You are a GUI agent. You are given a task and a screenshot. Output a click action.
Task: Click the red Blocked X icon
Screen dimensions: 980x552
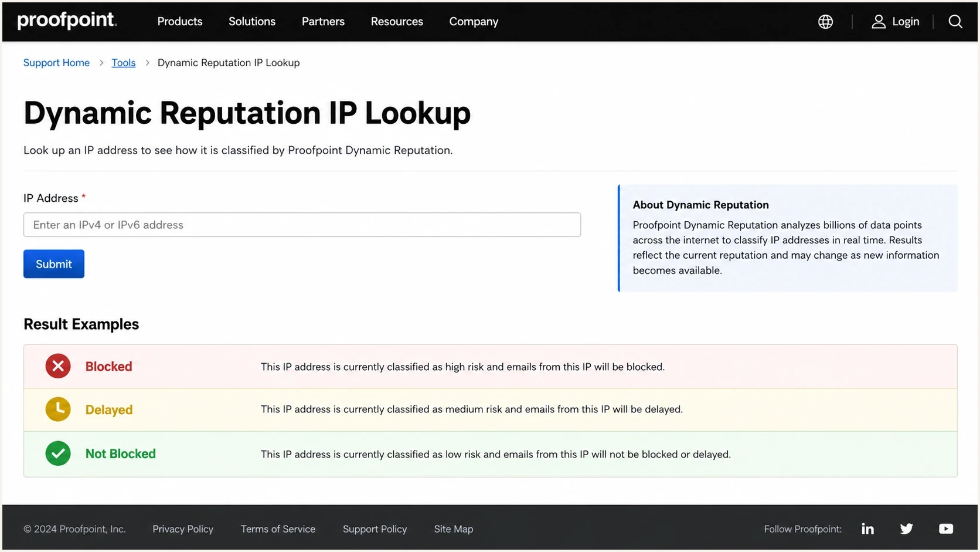tap(58, 366)
